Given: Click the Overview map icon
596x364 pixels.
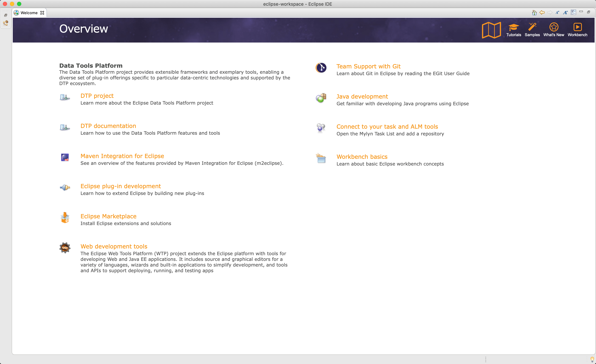Looking at the screenshot, I should pyautogui.click(x=491, y=30).
